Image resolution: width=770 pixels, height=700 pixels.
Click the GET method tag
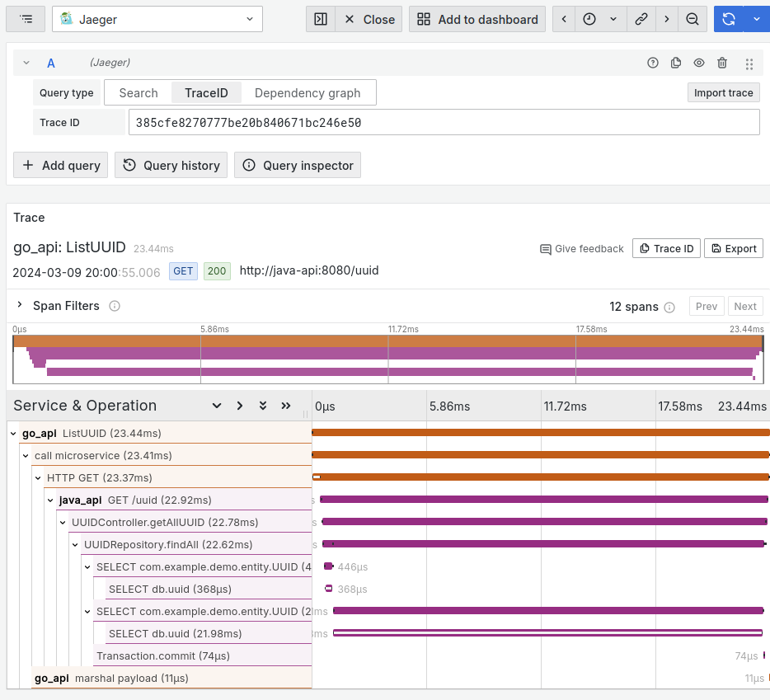(183, 271)
